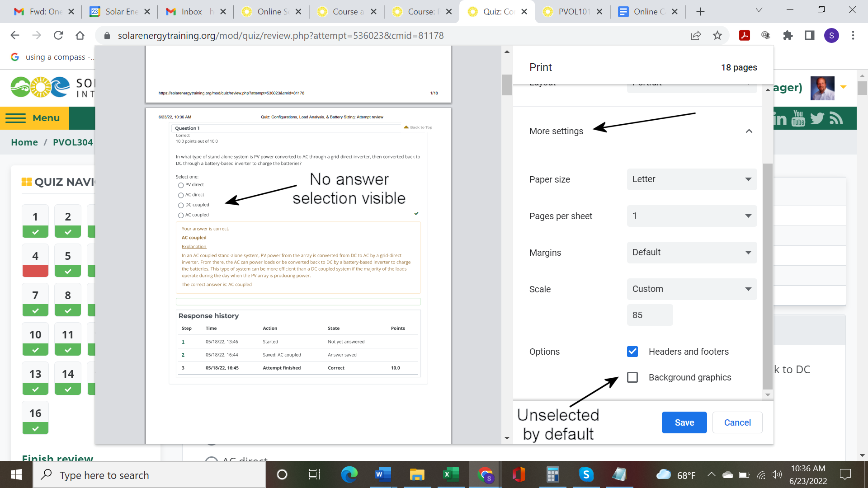Launch Excel from the taskbar
Screen dimensions: 868x488
[x=450, y=474]
